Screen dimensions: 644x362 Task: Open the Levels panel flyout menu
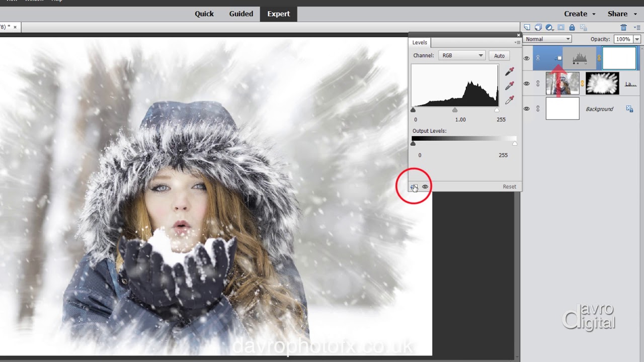[x=517, y=43]
